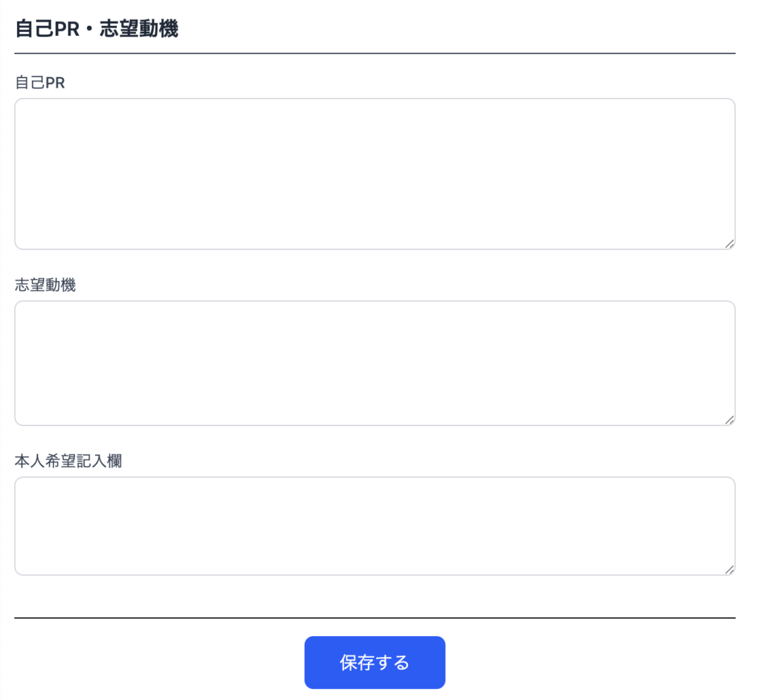The width and height of the screenshot is (761, 700).
Task: Click the bottom-right grip of the last text area
Action: 730,569
